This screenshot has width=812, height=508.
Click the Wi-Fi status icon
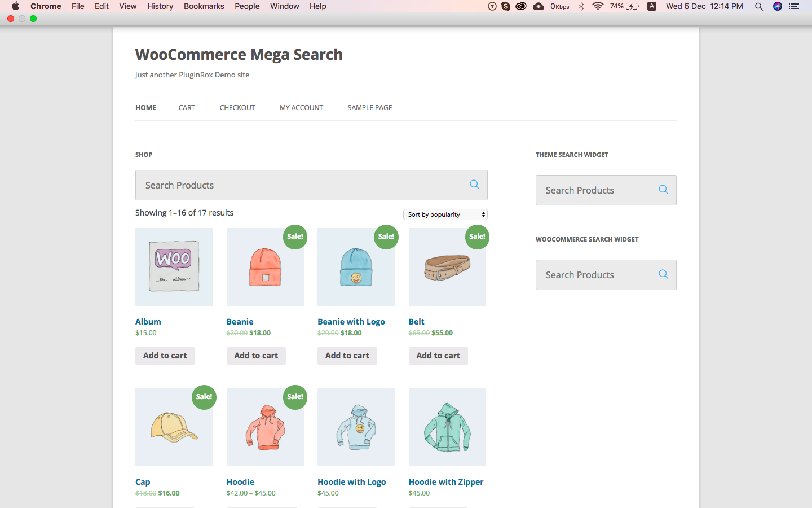pyautogui.click(x=598, y=6)
